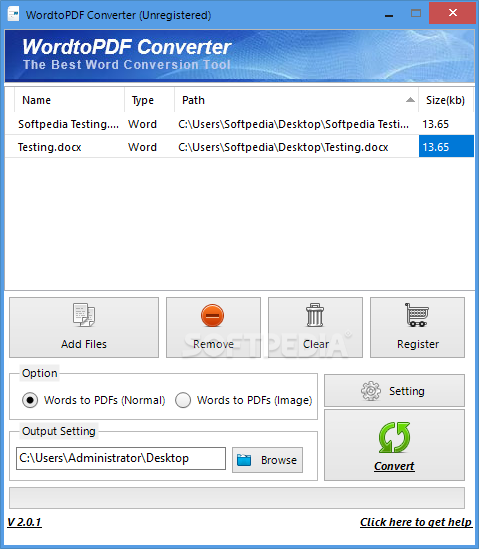
Task: Click Word type cell of Testing.docx row
Action: 142,147
